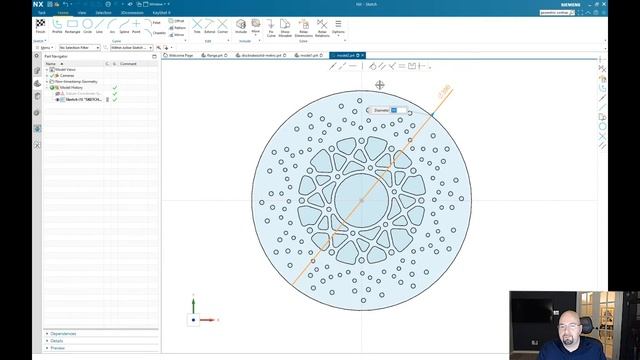Click the Diameter input field

[398, 110]
